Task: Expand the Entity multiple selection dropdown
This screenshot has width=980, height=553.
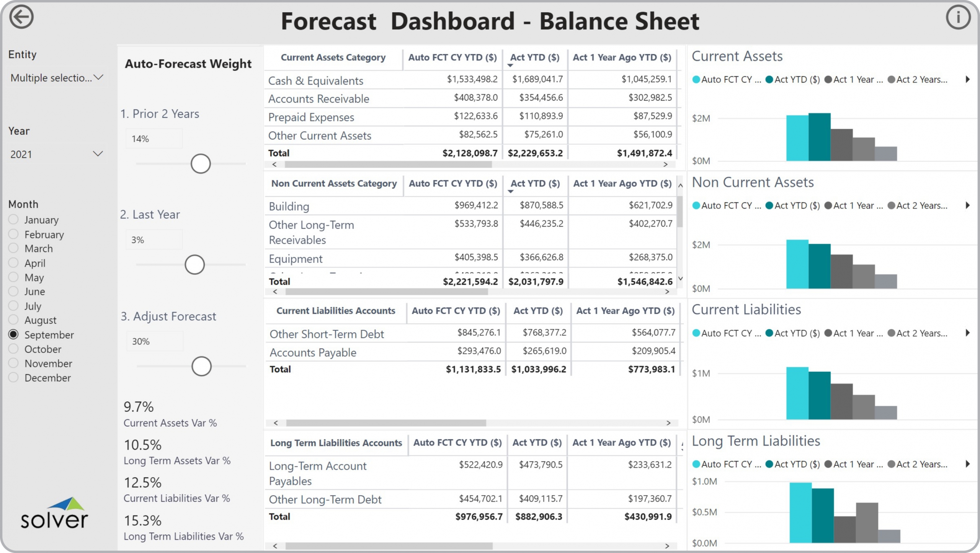Action: coord(57,78)
